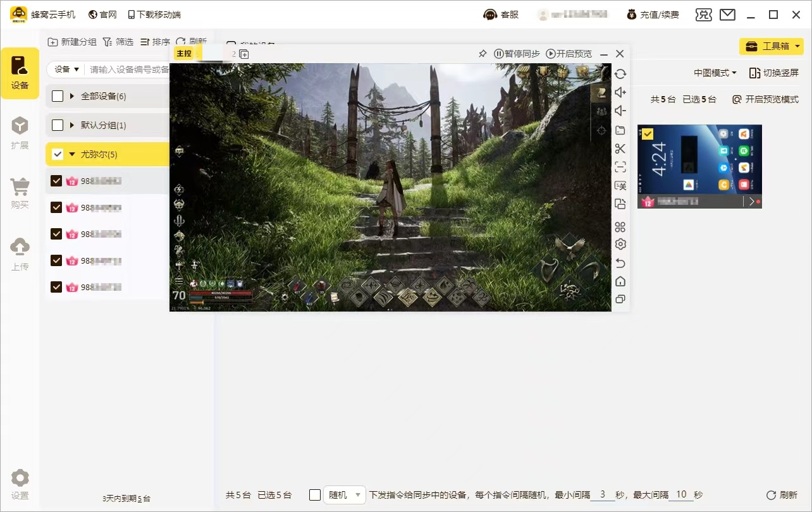Edit the maximum interval seconds field
Viewport: 812px width, 512px height.
(x=680, y=495)
